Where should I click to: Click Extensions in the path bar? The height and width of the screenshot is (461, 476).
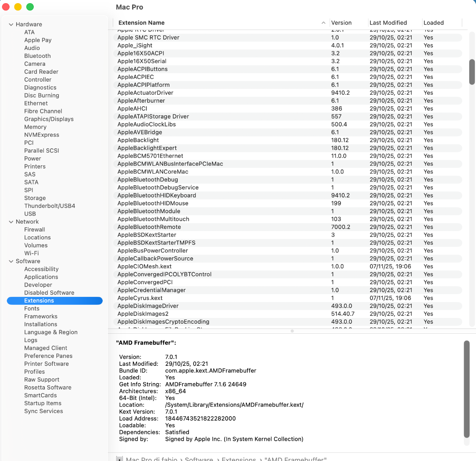pos(239,459)
